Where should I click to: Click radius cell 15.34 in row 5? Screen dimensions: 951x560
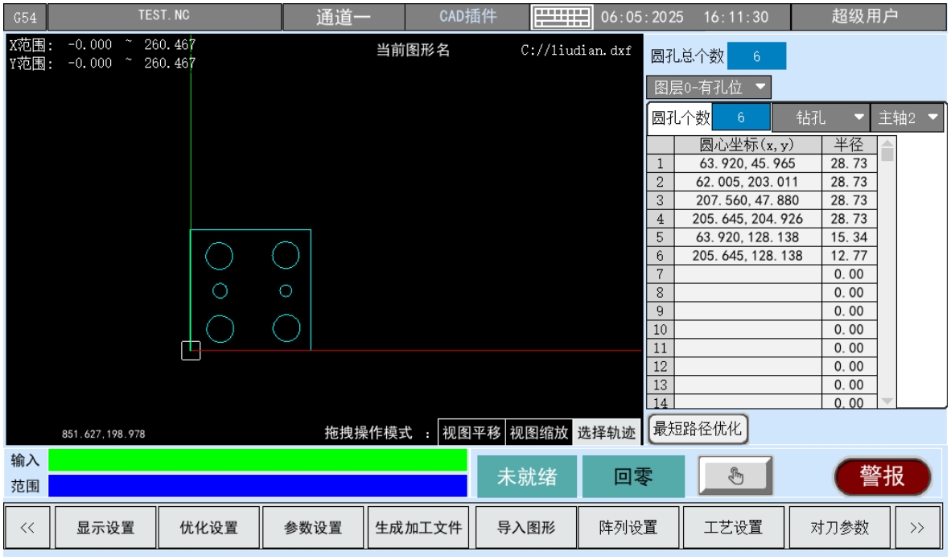849,237
